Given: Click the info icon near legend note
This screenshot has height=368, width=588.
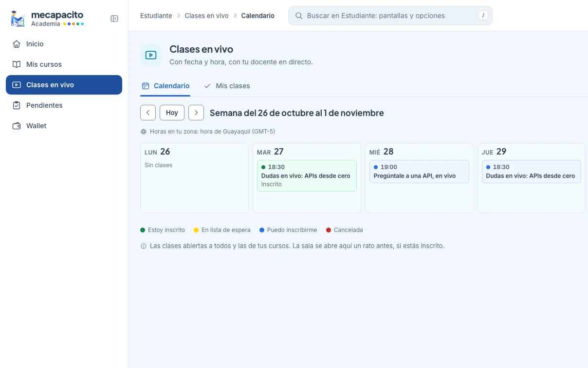Looking at the screenshot, I should pos(144,246).
